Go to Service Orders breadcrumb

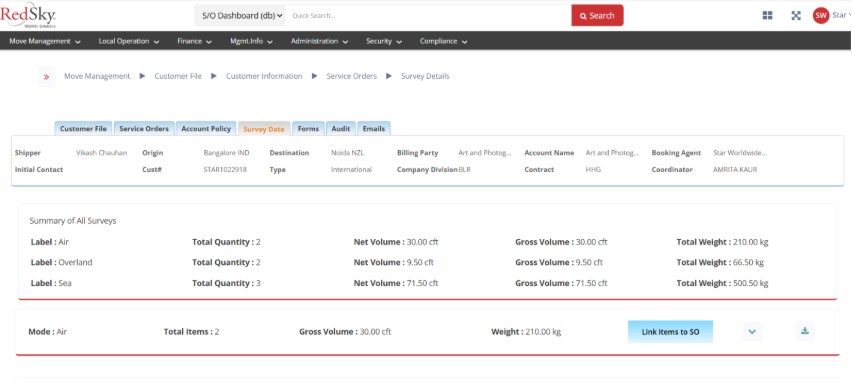[x=352, y=77]
